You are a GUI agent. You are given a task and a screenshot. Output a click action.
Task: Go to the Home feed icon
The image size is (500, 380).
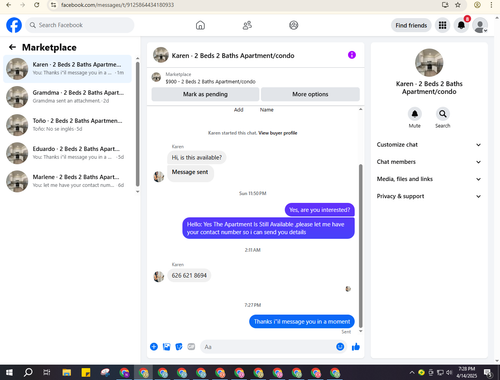(x=200, y=25)
